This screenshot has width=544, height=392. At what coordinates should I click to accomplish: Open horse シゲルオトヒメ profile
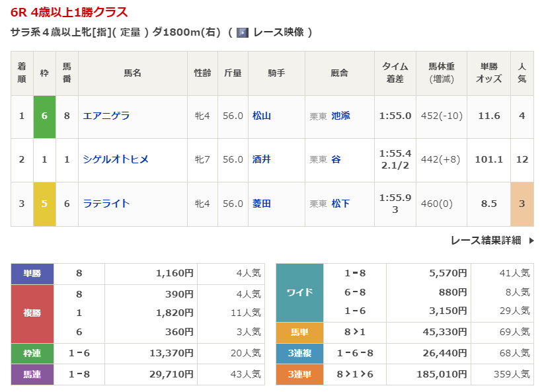coord(116,159)
